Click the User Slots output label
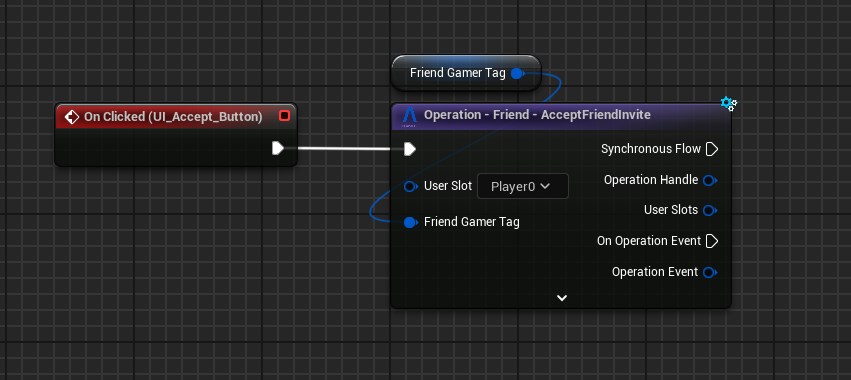The height and width of the screenshot is (380, 851). pos(671,210)
